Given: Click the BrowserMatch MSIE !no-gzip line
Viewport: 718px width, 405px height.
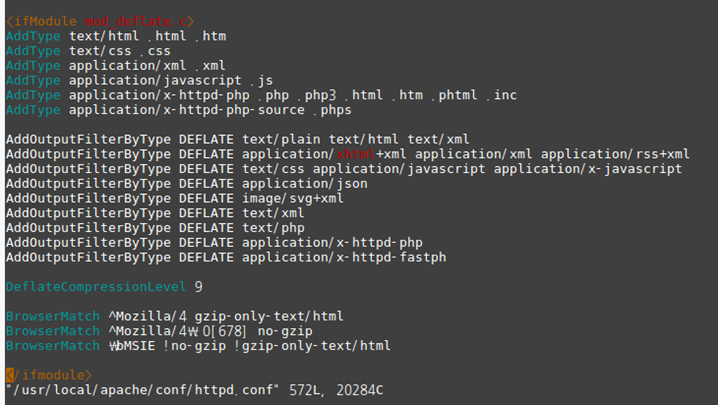Looking at the screenshot, I should tap(198, 345).
